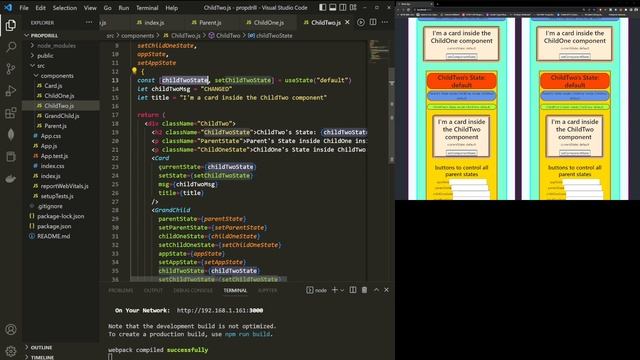Close the ChildTwo.js editor tab
Image resolution: width=640 pixels, height=360 pixels.
click(x=347, y=22)
